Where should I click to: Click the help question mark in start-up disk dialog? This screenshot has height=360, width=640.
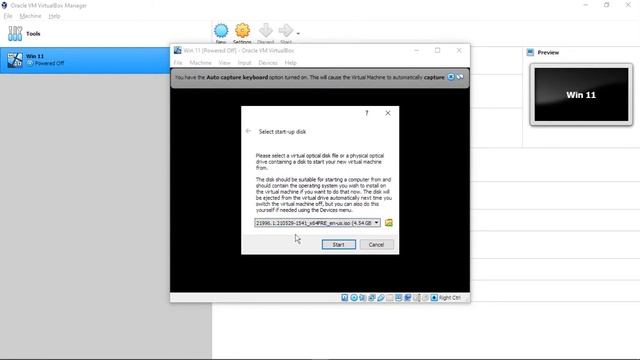coord(367,113)
